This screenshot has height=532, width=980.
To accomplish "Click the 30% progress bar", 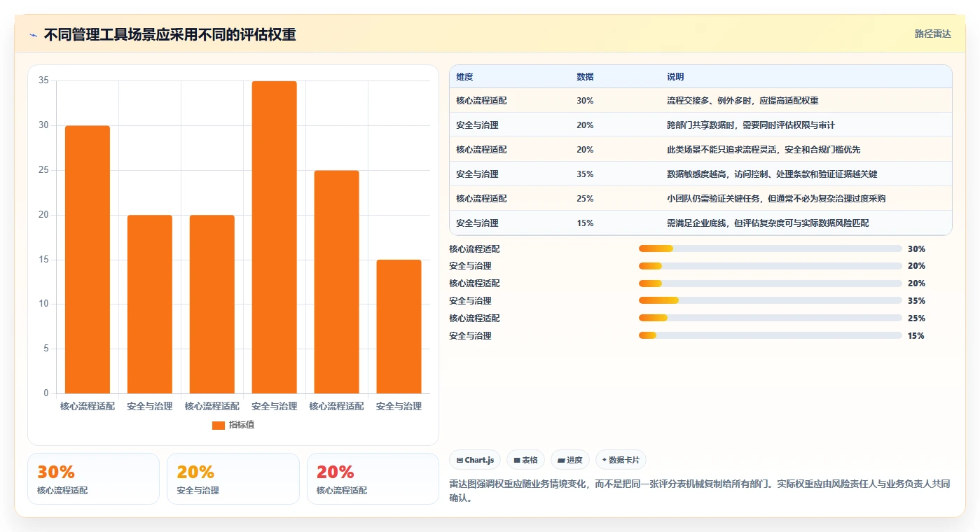I will (771, 248).
